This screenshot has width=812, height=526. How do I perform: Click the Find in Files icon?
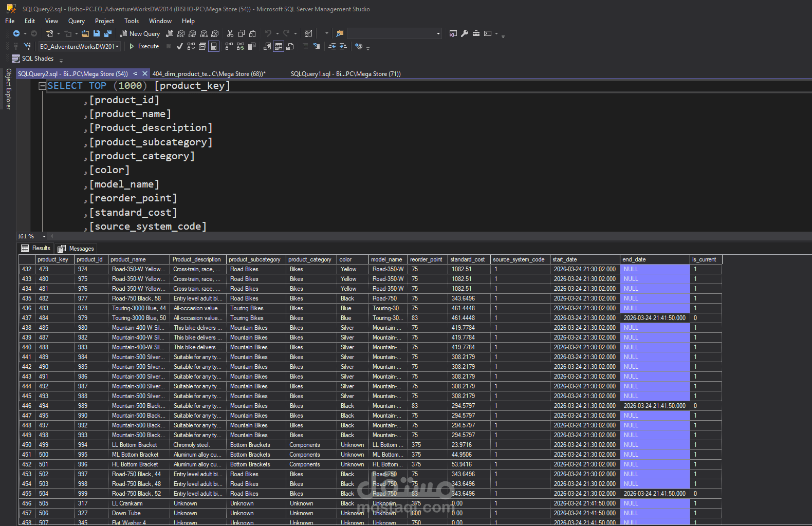click(340, 33)
